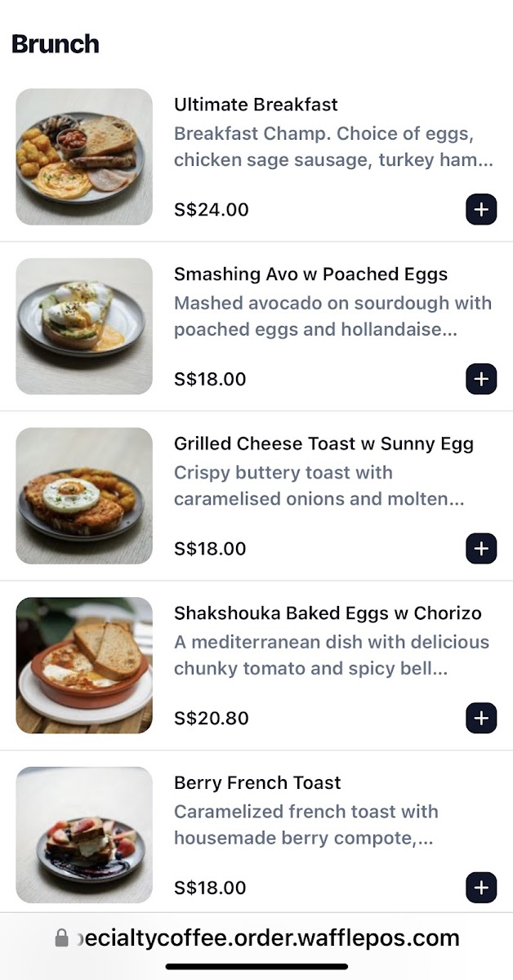This screenshot has height=980, width=513.
Task: Select Ultimate Breakfast item title
Action: pos(256,105)
